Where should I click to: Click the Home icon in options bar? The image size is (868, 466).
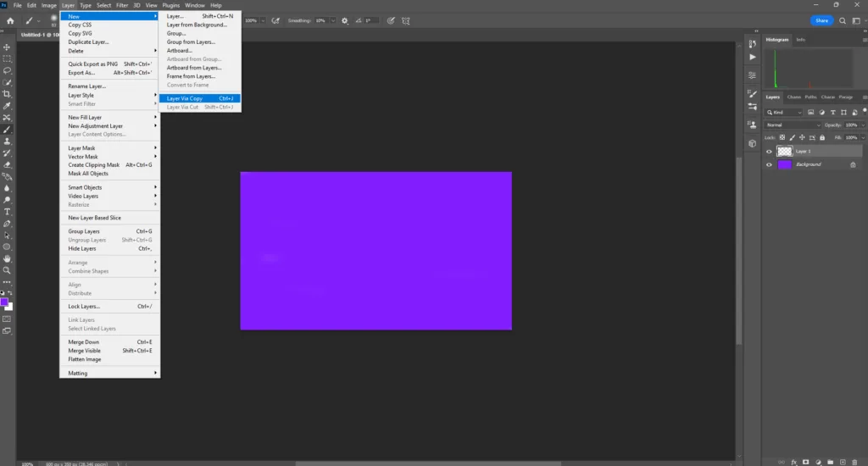pos(10,21)
